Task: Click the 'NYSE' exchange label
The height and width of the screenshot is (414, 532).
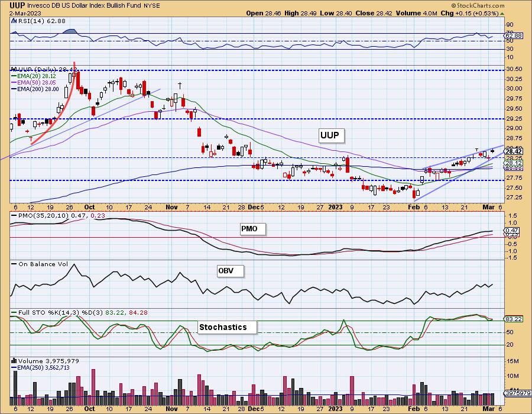Action: [153, 6]
